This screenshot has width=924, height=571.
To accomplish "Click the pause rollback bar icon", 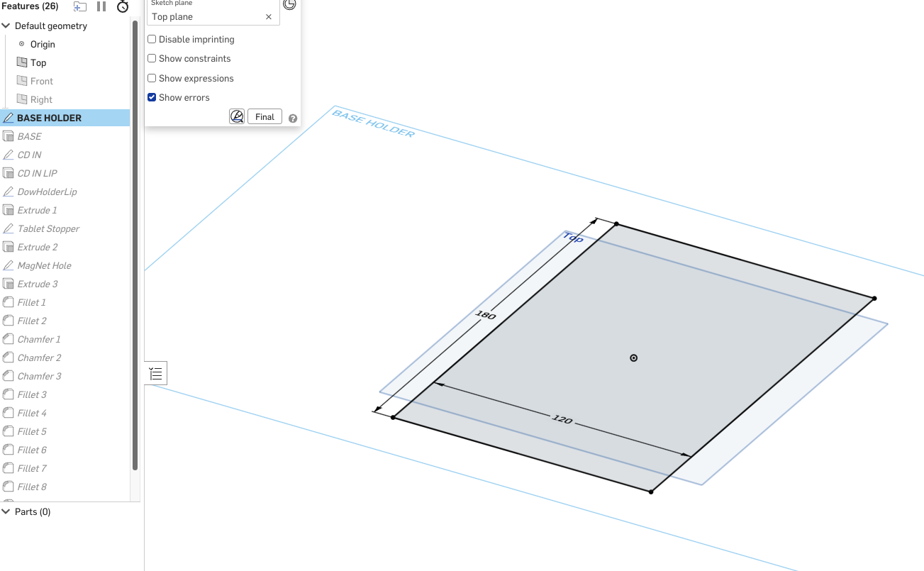I will pyautogui.click(x=101, y=6).
